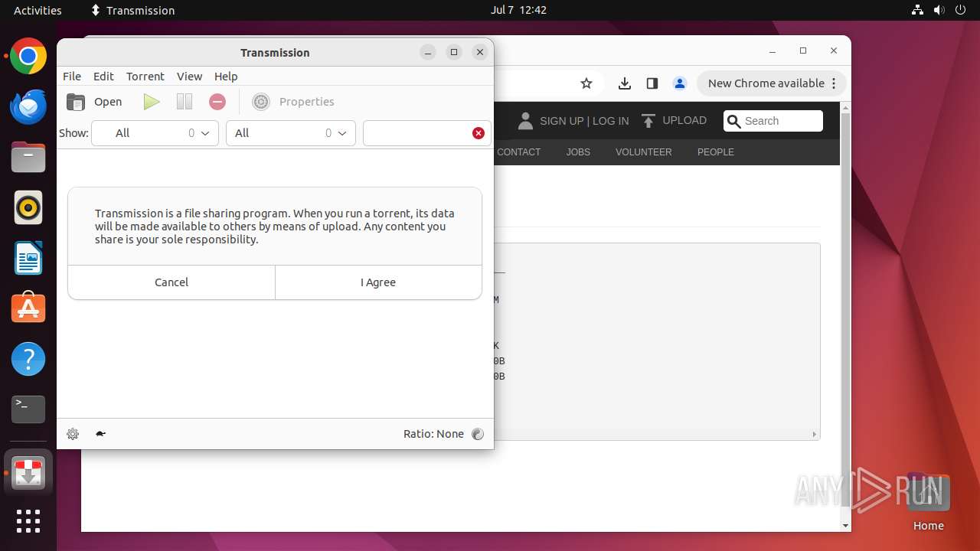
Task: Pause torrent with the pause toolbar icon
Action: (185, 102)
